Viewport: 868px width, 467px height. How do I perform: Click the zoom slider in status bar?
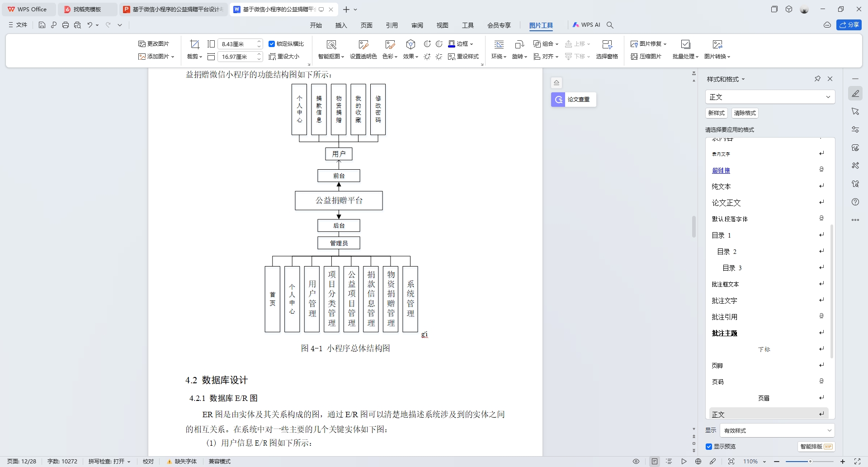point(810,462)
